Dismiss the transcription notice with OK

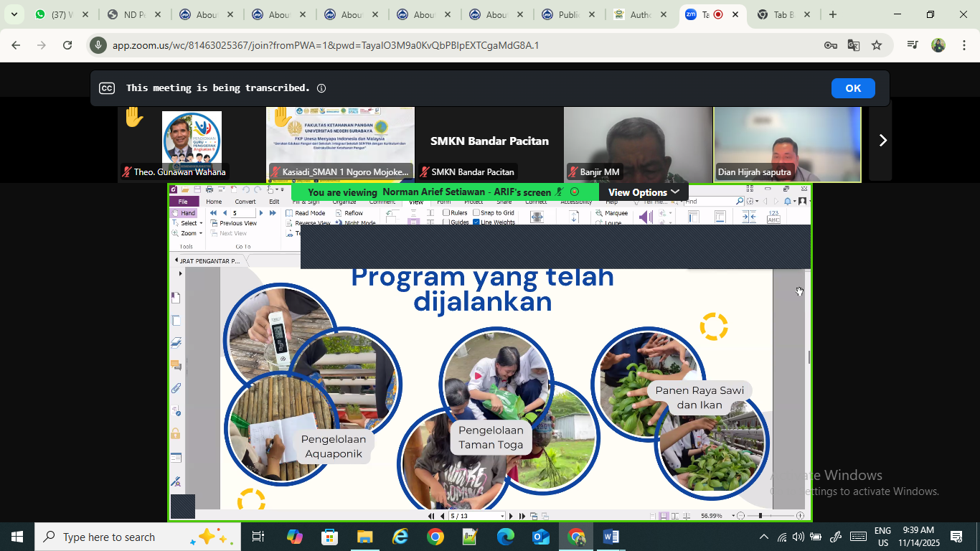pos(852,88)
